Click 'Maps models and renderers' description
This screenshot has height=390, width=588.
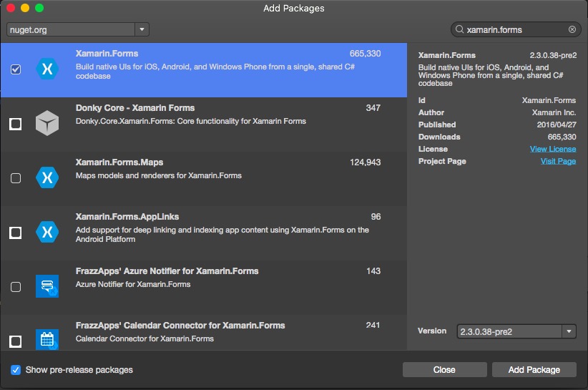[159, 175]
